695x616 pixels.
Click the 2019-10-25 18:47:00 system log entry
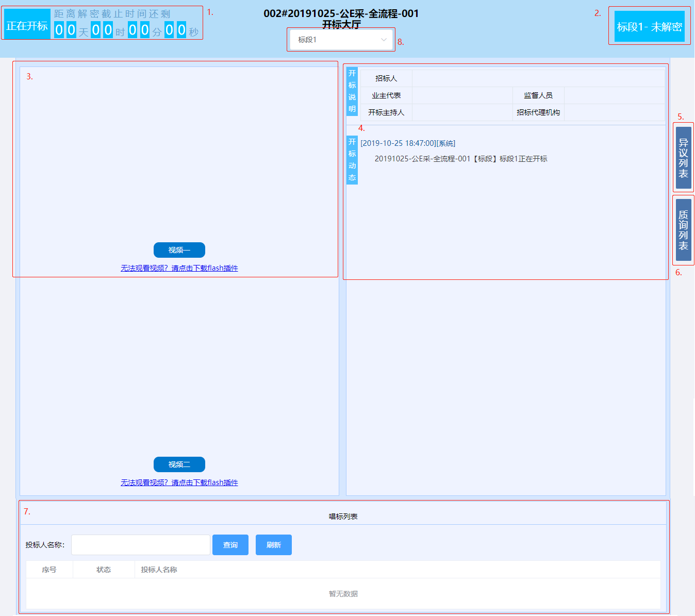click(407, 143)
